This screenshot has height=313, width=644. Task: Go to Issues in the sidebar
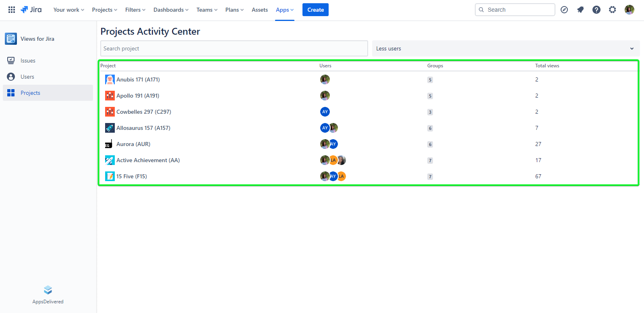coord(28,61)
